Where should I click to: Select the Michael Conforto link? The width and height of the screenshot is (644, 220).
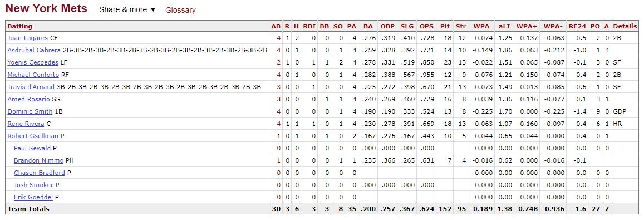tap(33, 75)
